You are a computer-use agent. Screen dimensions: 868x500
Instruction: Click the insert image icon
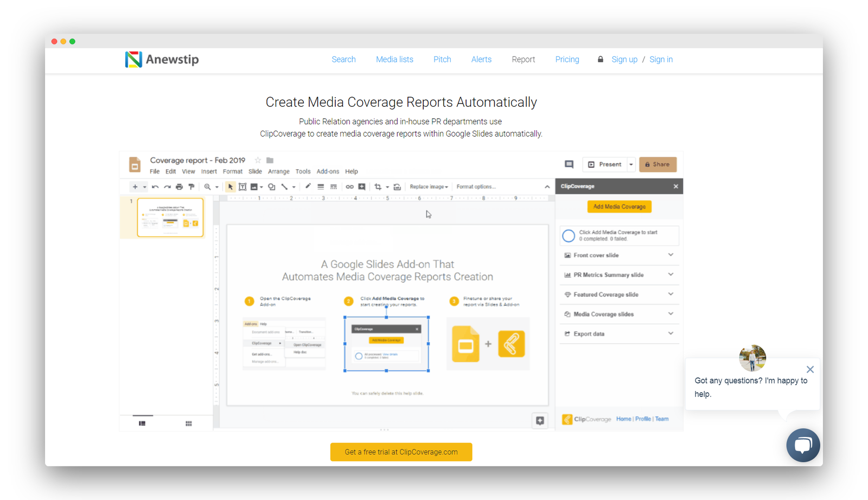click(254, 187)
